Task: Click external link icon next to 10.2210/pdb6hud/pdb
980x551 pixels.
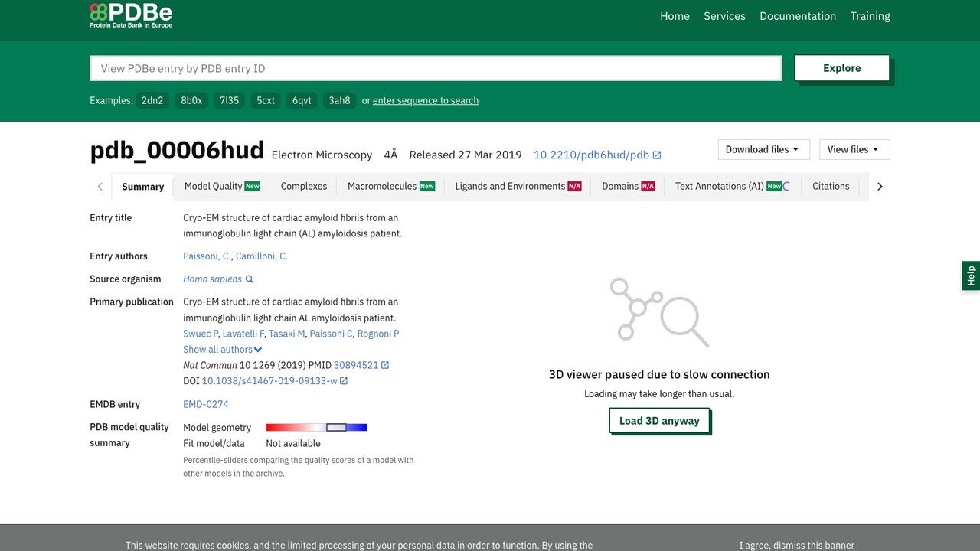Action: pos(657,155)
